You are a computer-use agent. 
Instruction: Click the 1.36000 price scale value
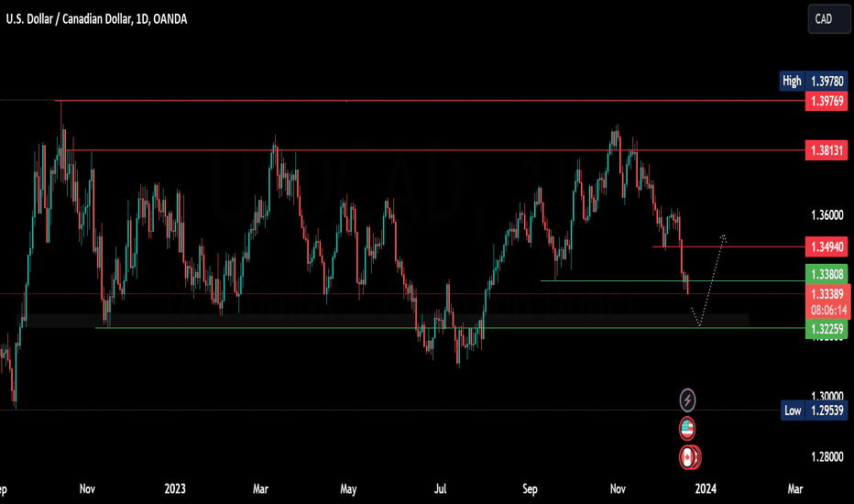coord(827,215)
